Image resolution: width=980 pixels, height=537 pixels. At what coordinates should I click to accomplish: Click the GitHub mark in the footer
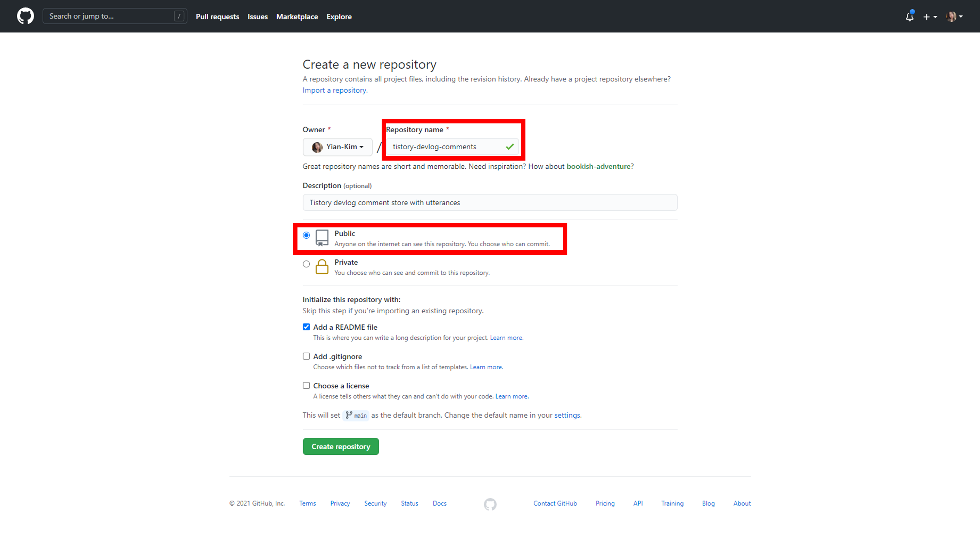click(x=490, y=504)
